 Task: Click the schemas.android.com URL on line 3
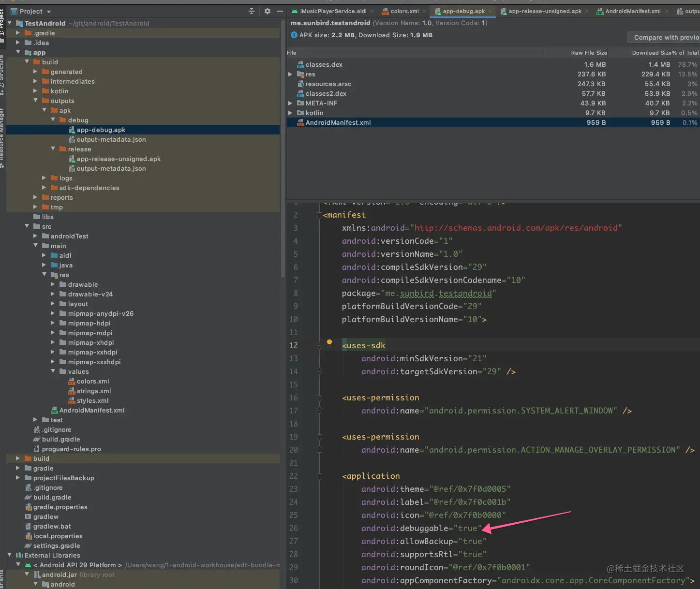(x=516, y=228)
